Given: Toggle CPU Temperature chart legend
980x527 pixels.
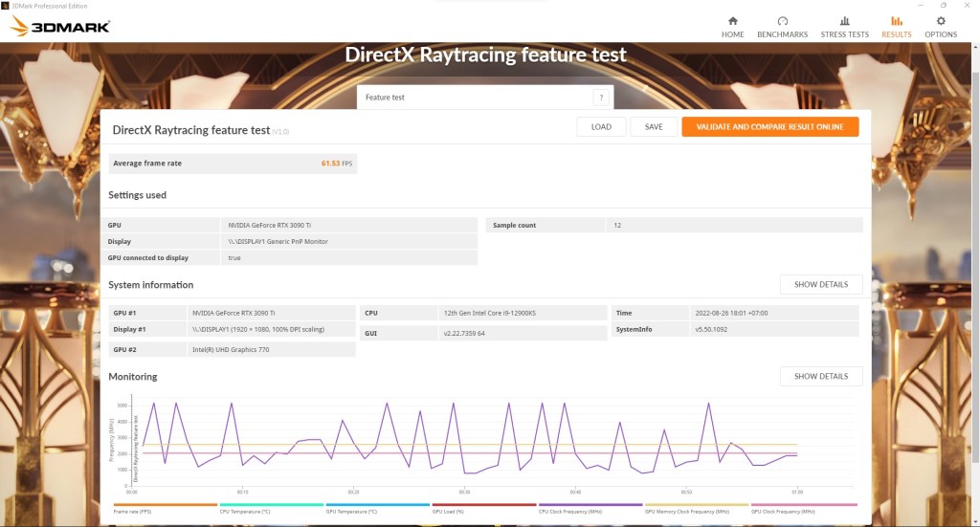Looking at the screenshot, I should (x=271, y=508).
